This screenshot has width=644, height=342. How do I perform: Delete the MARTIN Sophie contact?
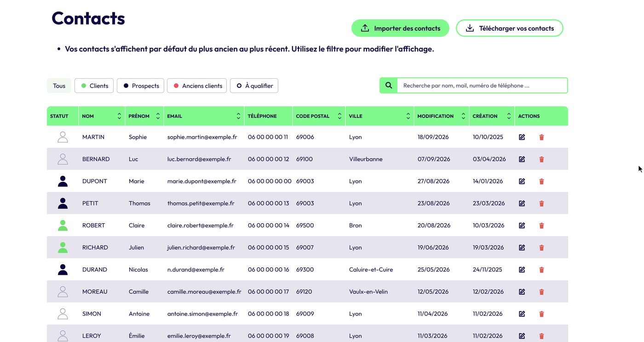tap(541, 137)
